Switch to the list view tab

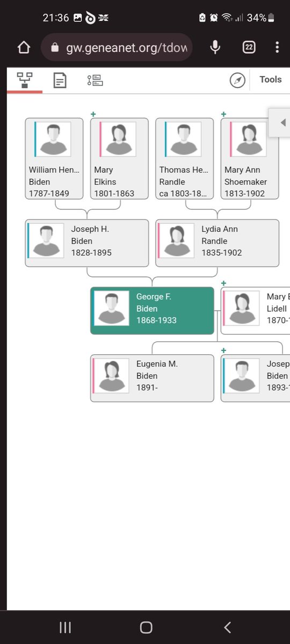coord(95,80)
